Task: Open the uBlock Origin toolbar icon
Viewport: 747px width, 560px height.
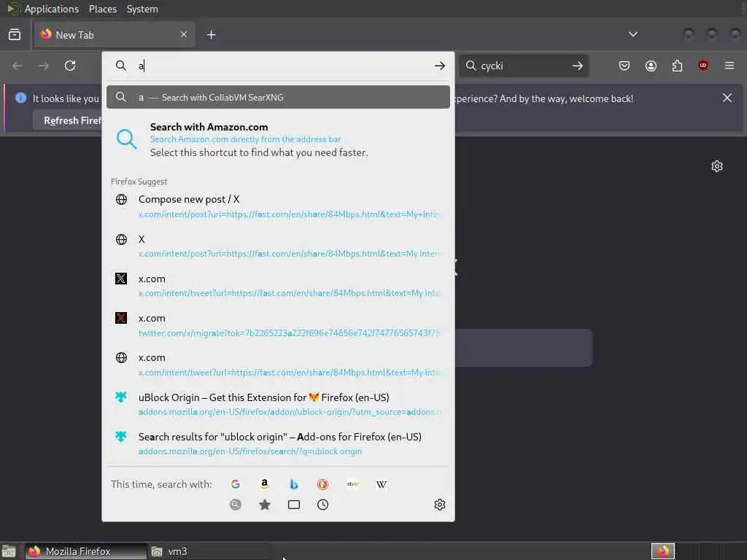Action: (703, 66)
